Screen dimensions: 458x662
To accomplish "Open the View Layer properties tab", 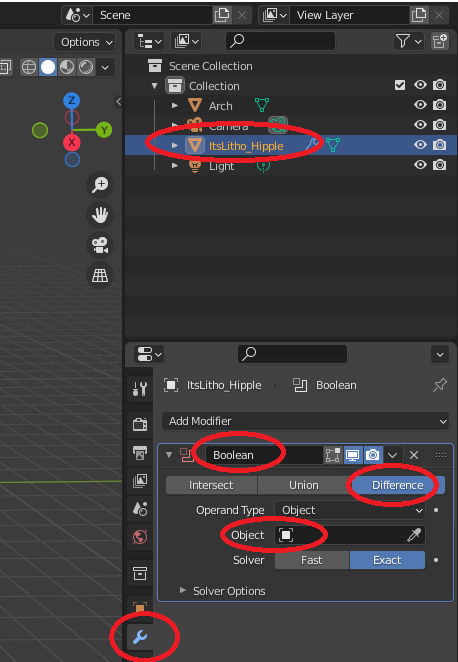I will point(140,480).
